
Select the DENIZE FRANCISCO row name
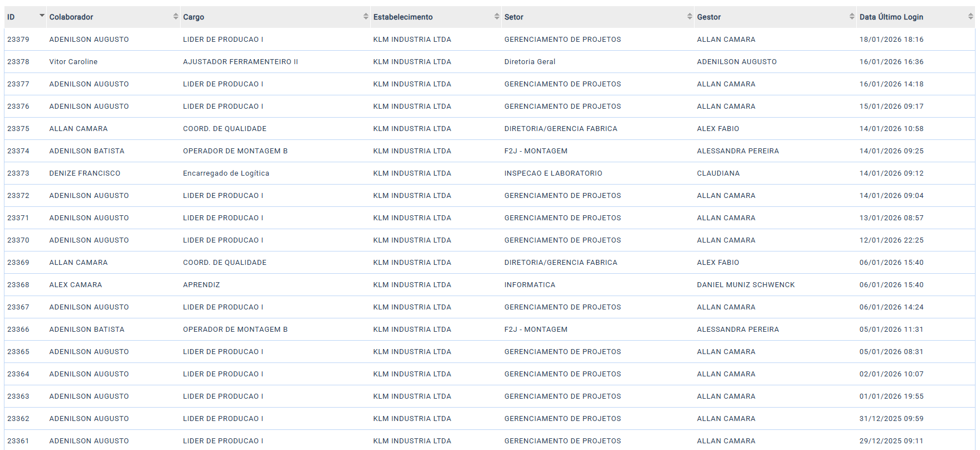coord(85,173)
